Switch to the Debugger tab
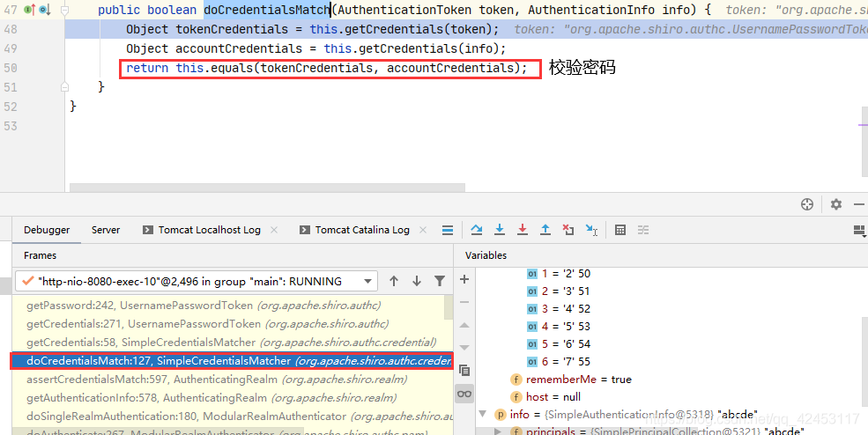 pos(47,230)
